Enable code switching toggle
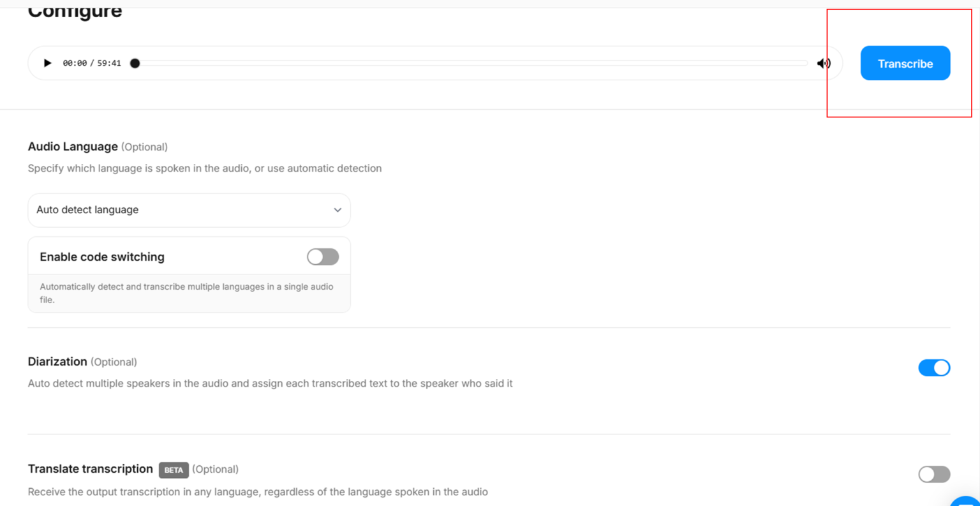Image resolution: width=980 pixels, height=506 pixels. 322,257
